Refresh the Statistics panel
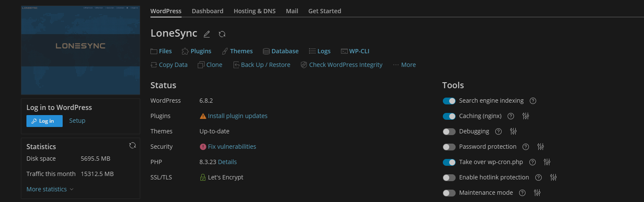Viewport: 644px width, 202px height. point(133,145)
